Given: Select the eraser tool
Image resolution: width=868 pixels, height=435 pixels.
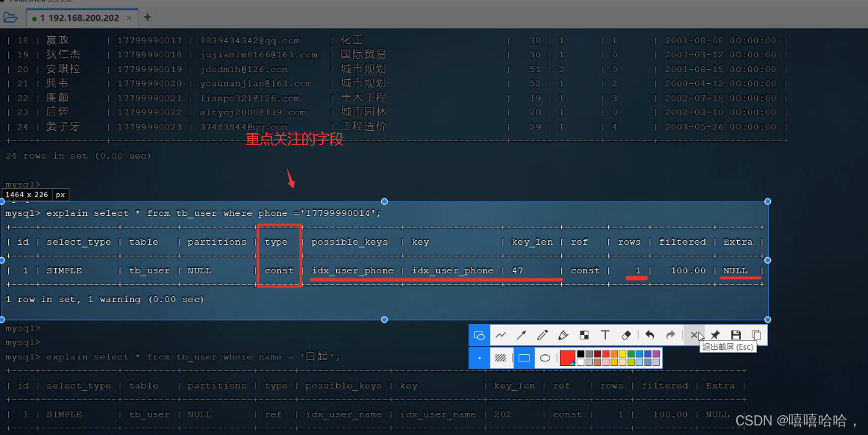Looking at the screenshot, I should (627, 335).
